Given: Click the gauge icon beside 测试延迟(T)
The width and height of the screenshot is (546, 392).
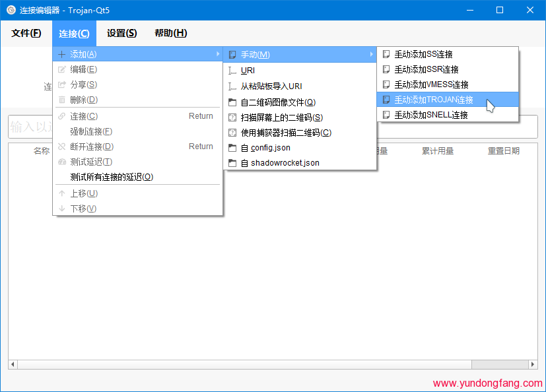Looking at the screenshot, I should pyautogui.click(x=61, y=162).
